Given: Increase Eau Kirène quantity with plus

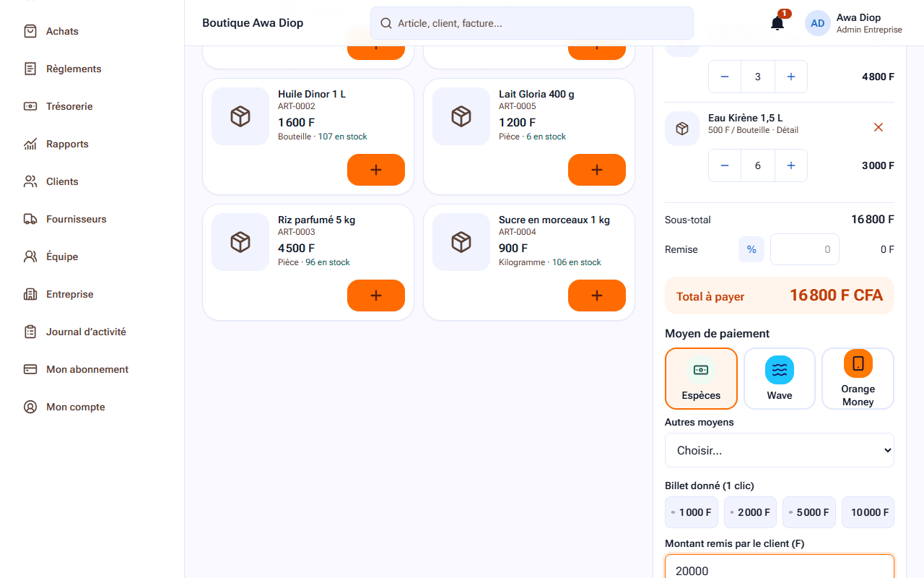Looking at the screenshot, I should (791, 165).
